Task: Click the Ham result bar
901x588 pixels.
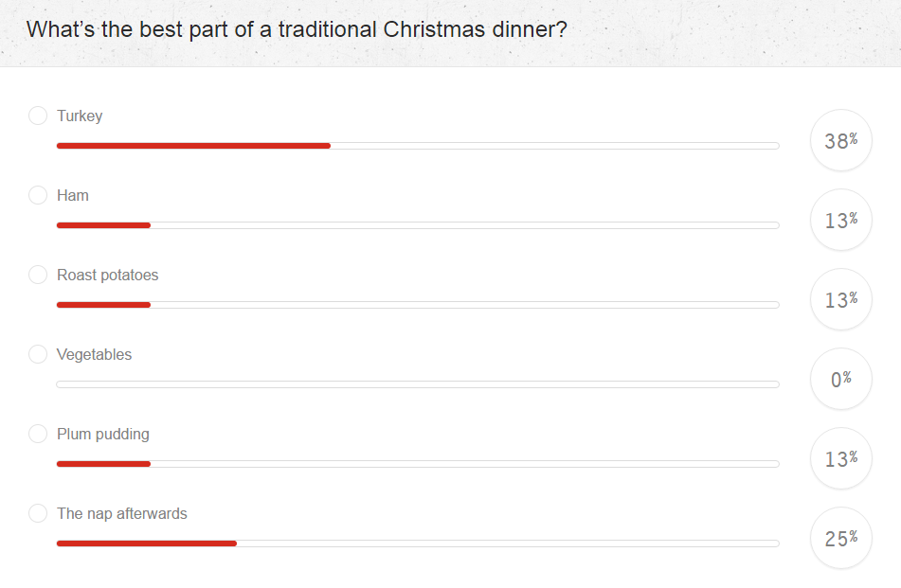Action: point(417,225)
